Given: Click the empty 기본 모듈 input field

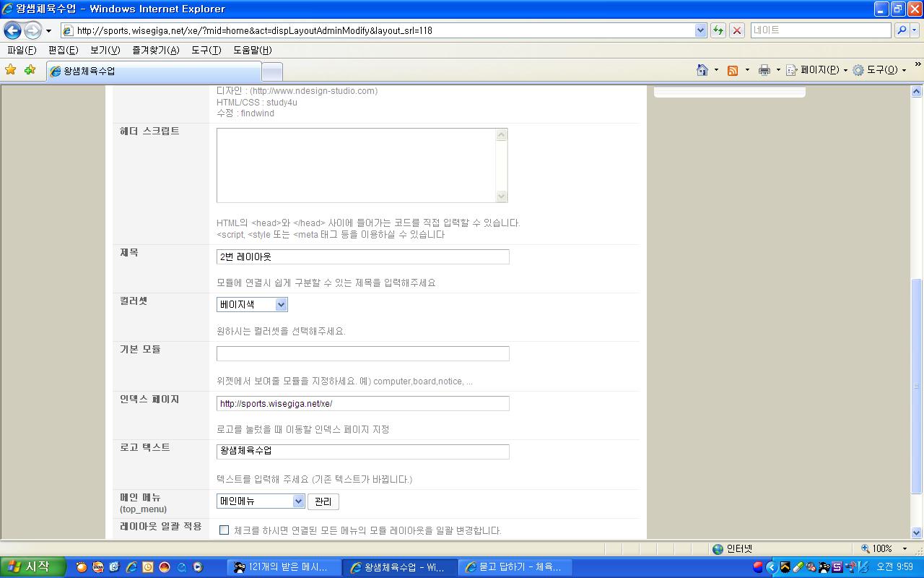Looking at the screenshot, I should (x=363, y=353).
